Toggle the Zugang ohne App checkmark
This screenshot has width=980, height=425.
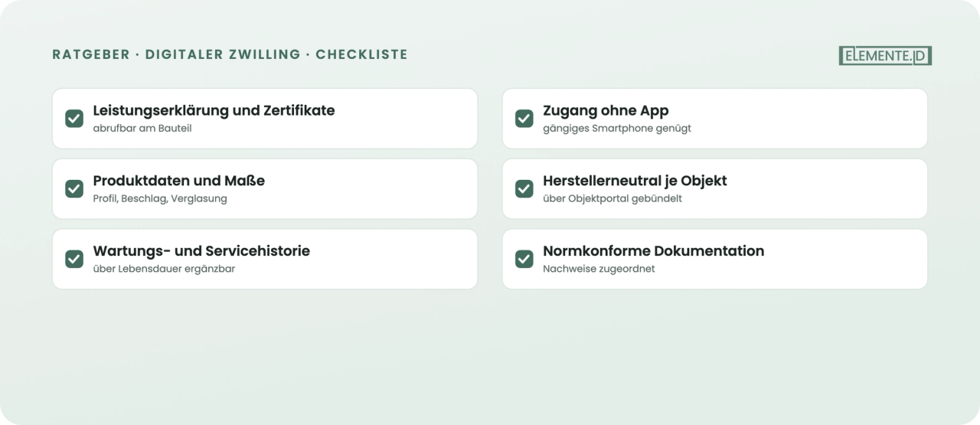point(524,119)
